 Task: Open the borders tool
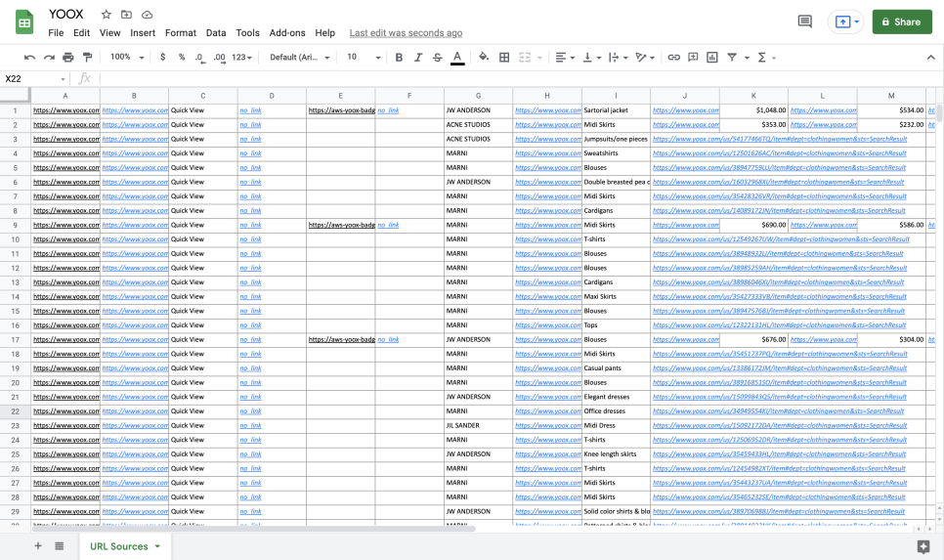tap(504, 58)
